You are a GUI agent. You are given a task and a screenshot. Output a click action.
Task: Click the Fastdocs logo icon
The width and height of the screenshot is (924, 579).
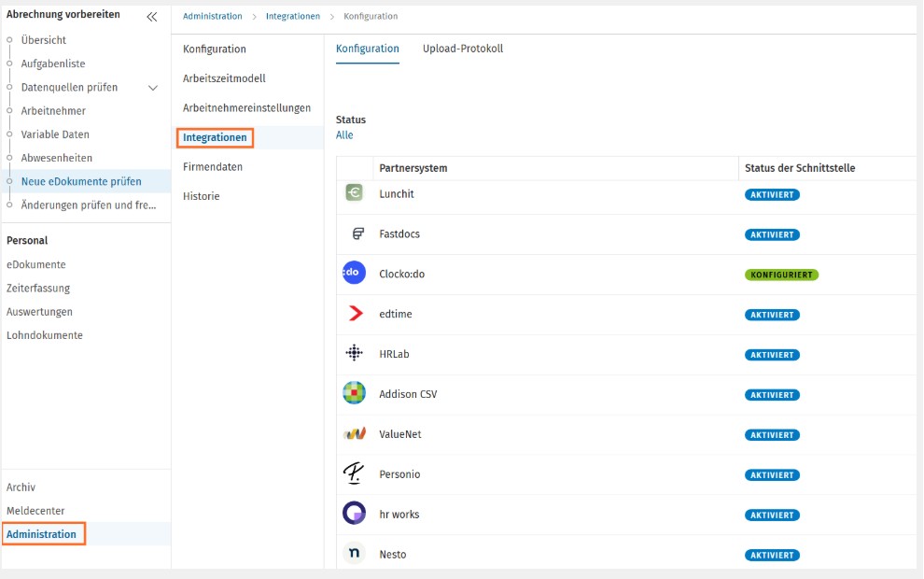point(357,233)
